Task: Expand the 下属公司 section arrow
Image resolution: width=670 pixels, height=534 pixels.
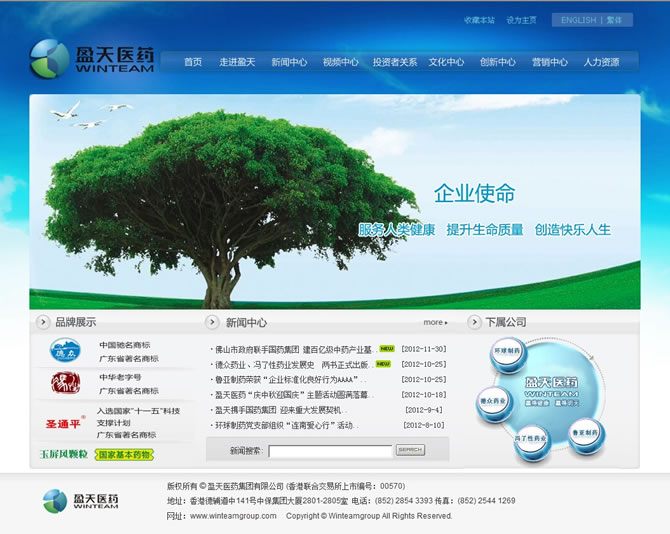Action: [x=474, y=322]
